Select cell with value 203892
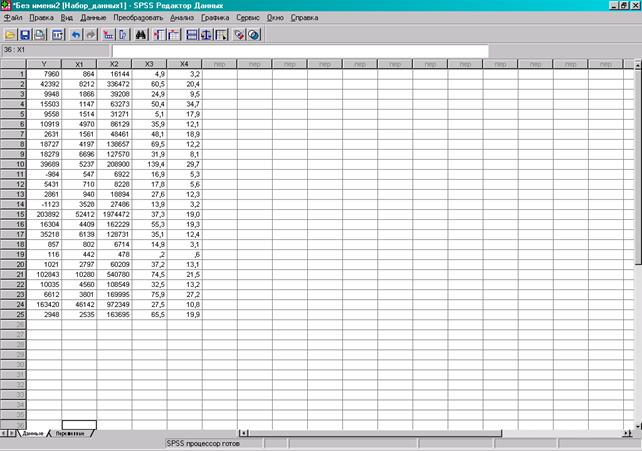 44,214
